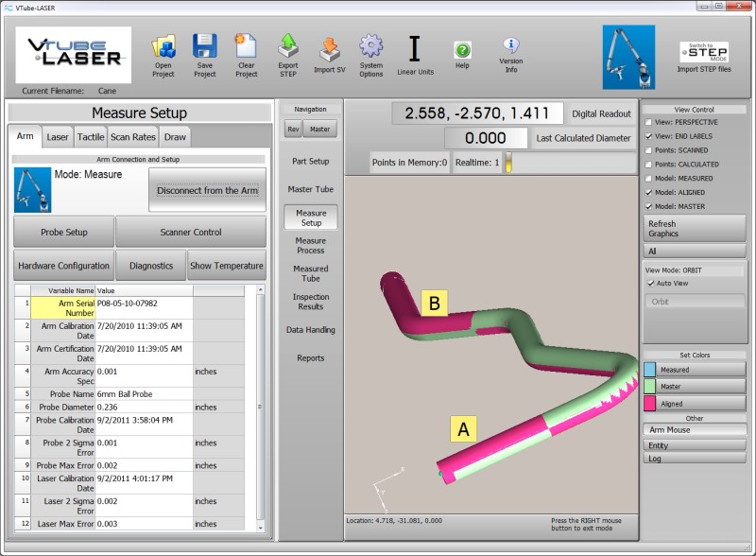Switch to the Scan Rates tab
756x556 pixels.
pyautogui.click(x=132, y=137)
